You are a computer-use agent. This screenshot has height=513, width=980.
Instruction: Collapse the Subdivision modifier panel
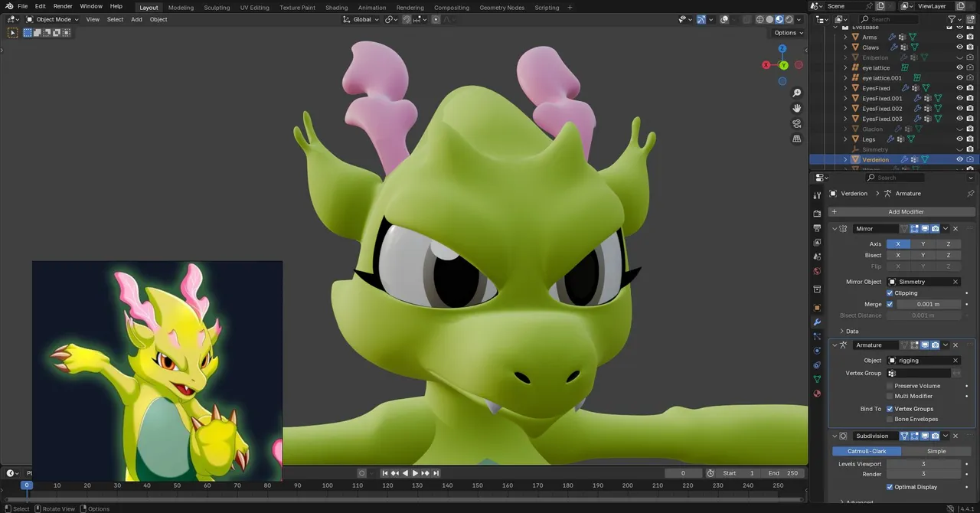(835, 436)
